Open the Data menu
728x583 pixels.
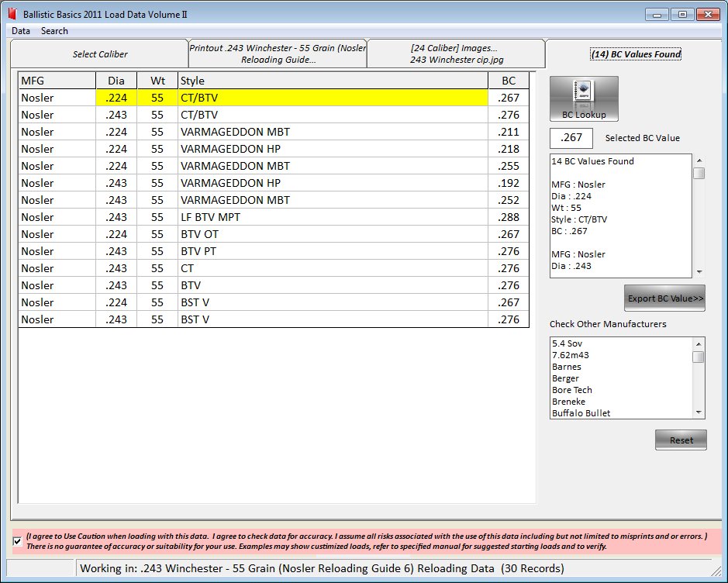coord(21,31)
